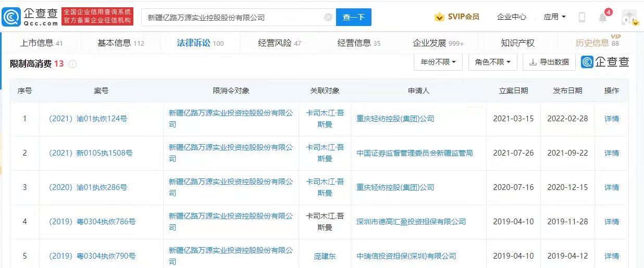
Task: Open 企业中心 menu item
Action: [511, 17]
